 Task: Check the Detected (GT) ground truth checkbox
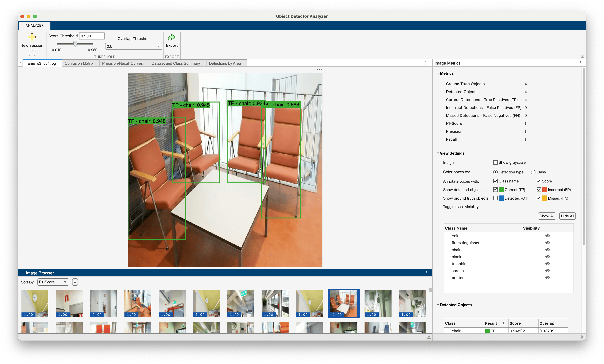(x=495, y=198)
